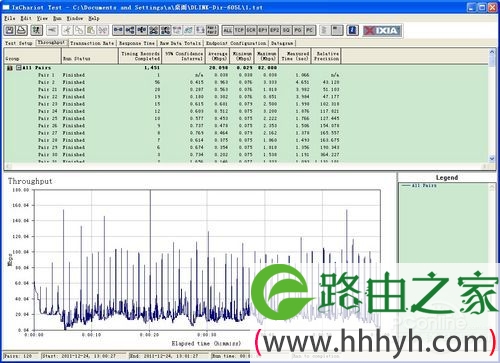Click the EP1 toolbar button
Screen dimensions: 500x363
point(263,30)
